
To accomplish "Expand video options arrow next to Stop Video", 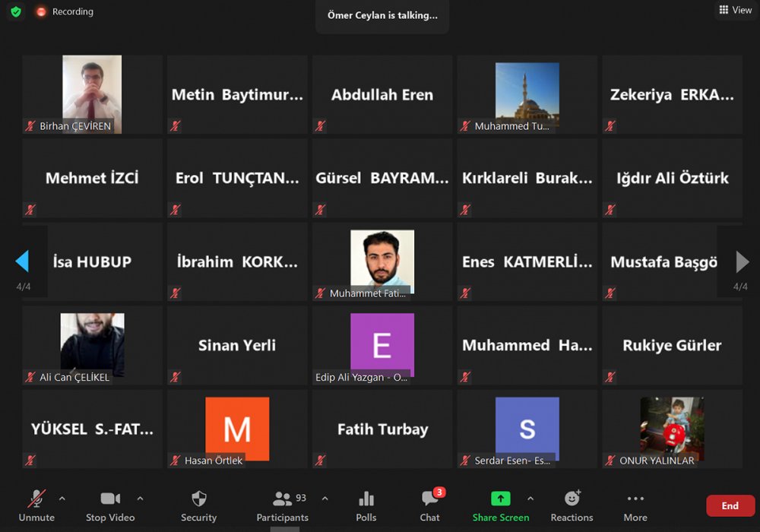I will coord(140,499).
